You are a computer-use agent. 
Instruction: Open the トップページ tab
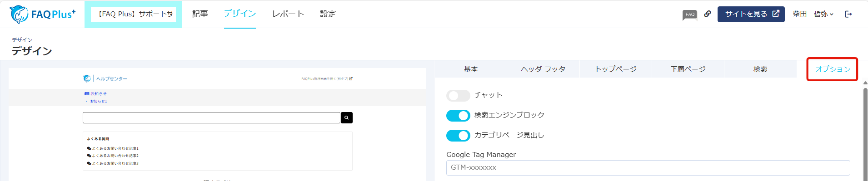coord(616,69)
